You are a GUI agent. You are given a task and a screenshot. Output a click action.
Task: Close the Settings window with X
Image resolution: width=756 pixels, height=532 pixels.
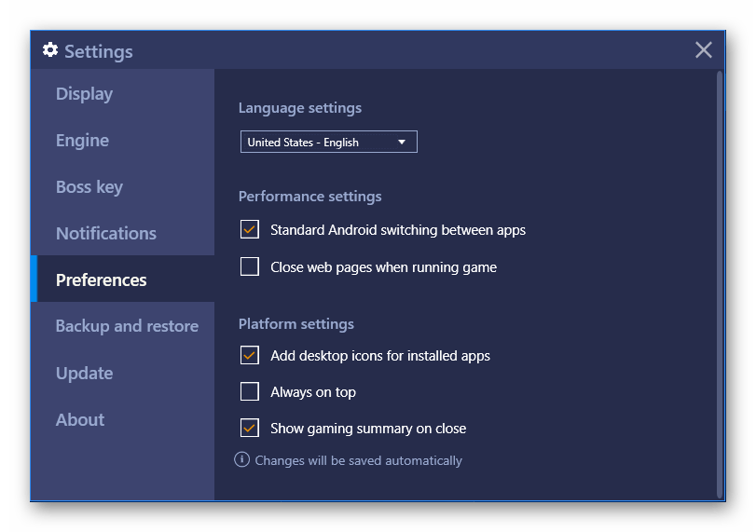pyautogui.click(x=704, y=50)
